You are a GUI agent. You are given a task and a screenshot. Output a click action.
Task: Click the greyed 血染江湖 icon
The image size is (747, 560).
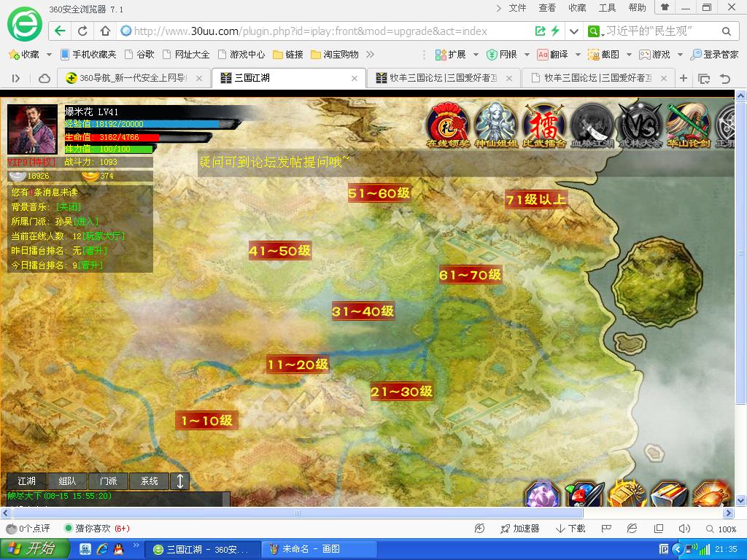(592, 124)
